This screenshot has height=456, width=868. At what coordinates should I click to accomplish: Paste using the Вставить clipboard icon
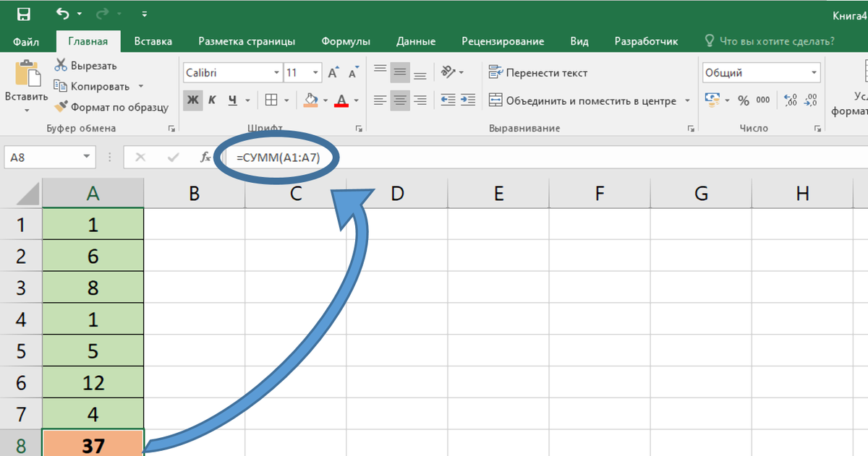27,74
